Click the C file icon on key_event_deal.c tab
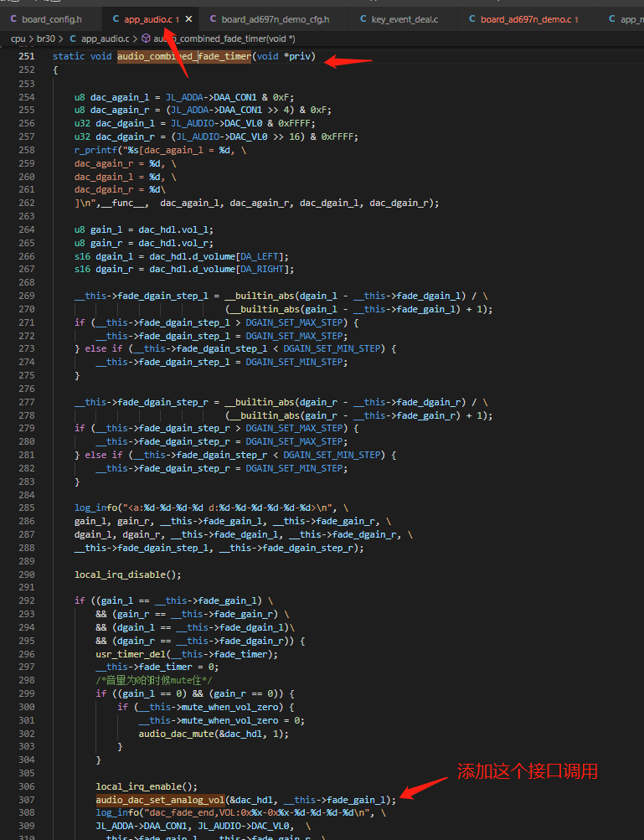The width and height of the screenshot is (644, 840). coord(363,18)
